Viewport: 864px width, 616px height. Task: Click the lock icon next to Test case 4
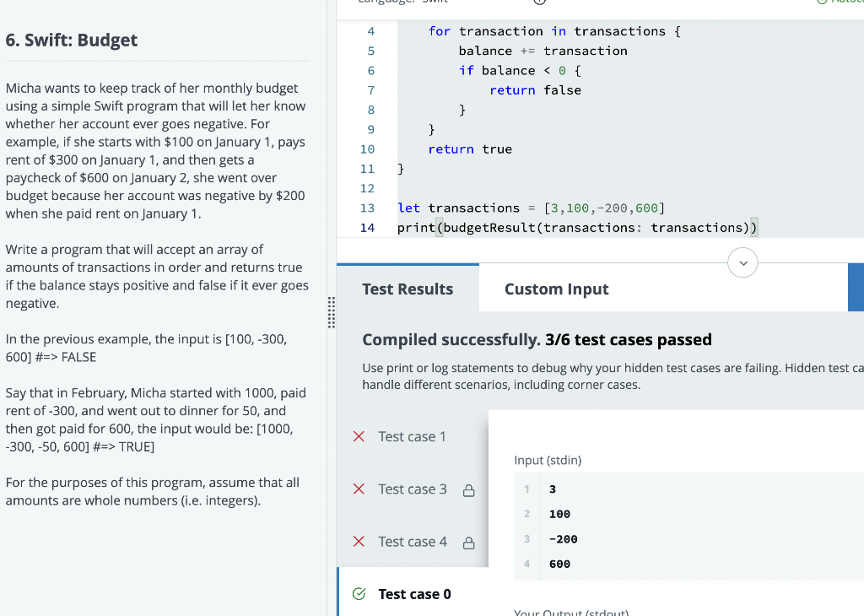(x=469, y=543)
